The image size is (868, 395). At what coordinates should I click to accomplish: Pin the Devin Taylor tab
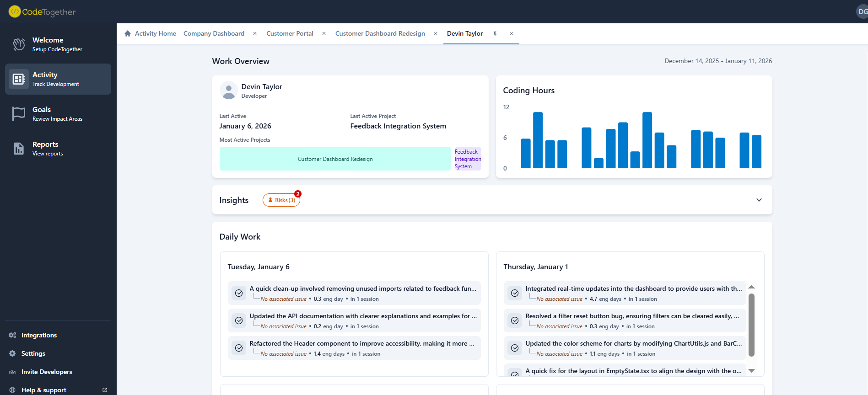(x=495, y=33)
